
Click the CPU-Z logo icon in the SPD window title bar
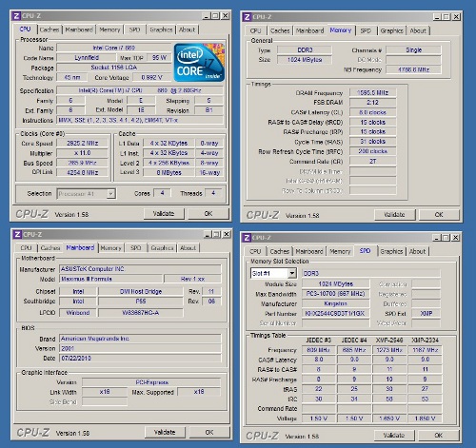point(247,238)
